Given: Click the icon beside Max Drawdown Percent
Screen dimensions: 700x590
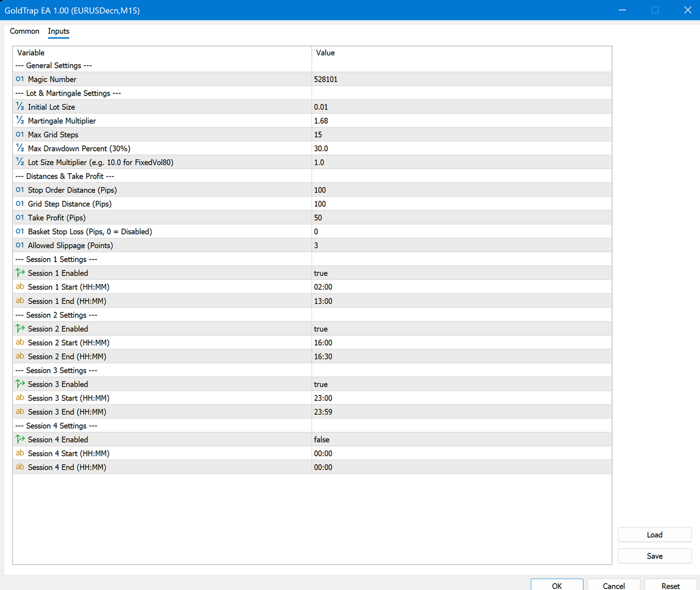Looking at the screenshot, I should 20,149.
